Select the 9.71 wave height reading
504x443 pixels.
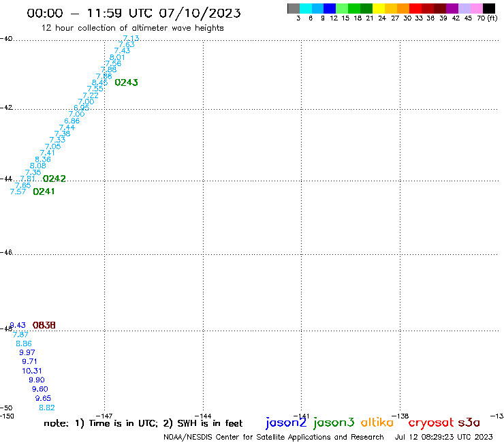coord(29,362)
